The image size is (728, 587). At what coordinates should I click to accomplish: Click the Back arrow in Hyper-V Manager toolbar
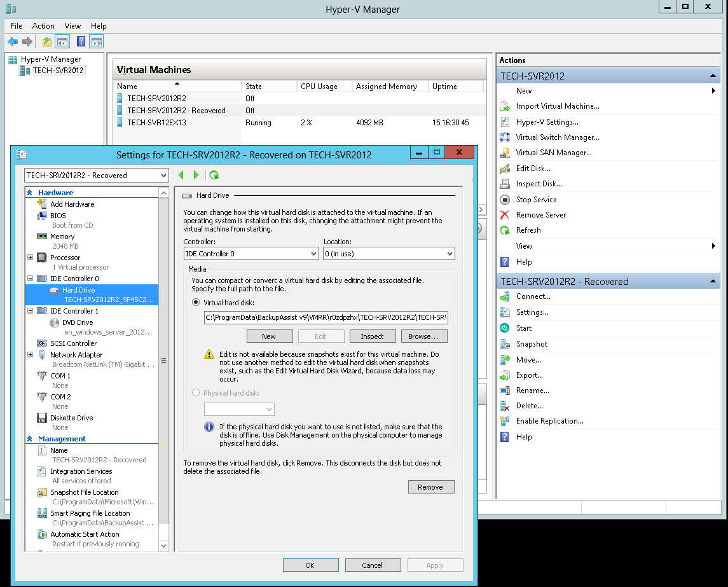tap(13, 42)
